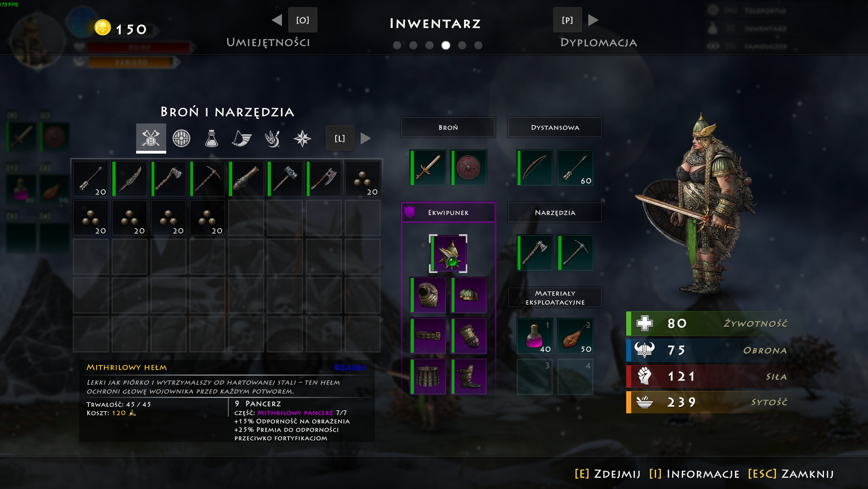Select the equipped Mithrilowy Hełm slot
The image size is (868, 489).
[x=448, y=254]
